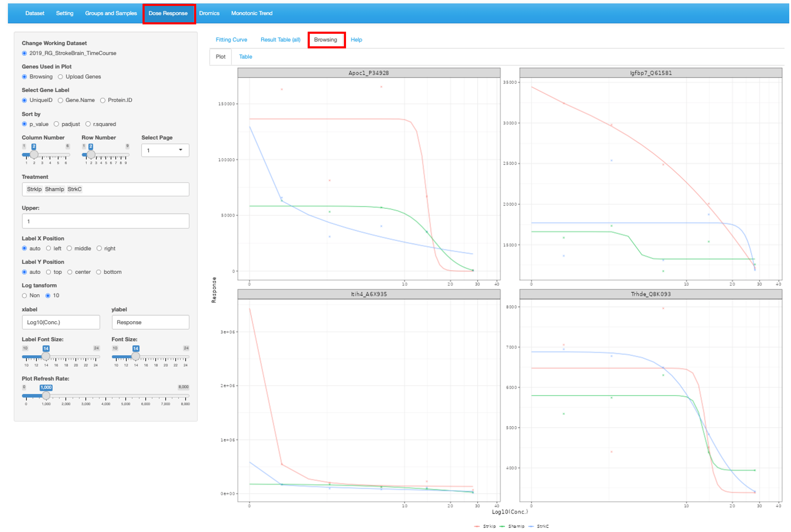Image resolution: width=791 pixels, height=532 pixels.
Task: Click the StrkIp treatment tag
Action: coord(34,189)
